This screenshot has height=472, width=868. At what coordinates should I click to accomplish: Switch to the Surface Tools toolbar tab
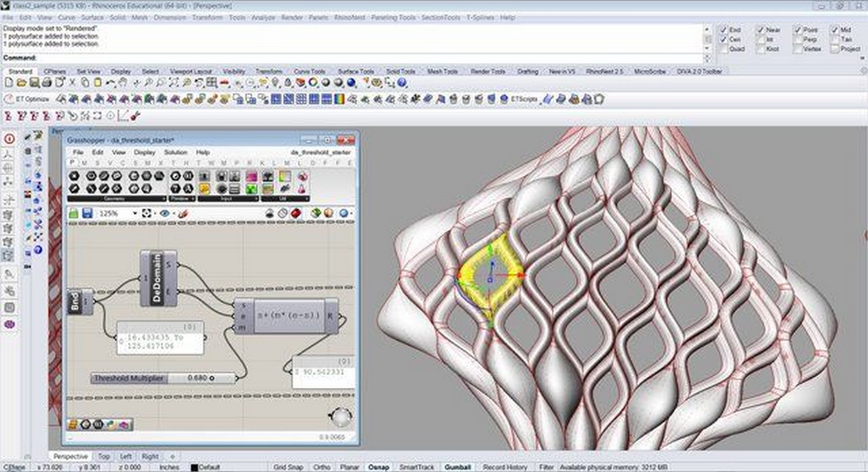[x=356, y=72]
